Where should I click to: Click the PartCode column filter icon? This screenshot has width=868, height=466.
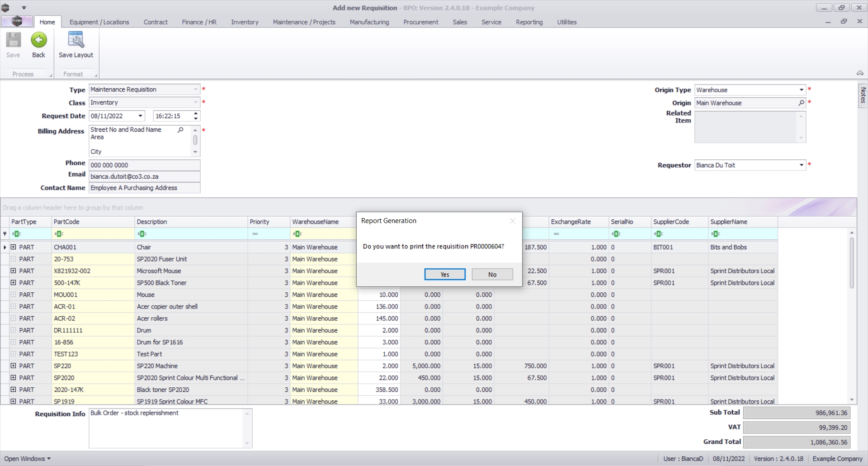click(58, 234)
